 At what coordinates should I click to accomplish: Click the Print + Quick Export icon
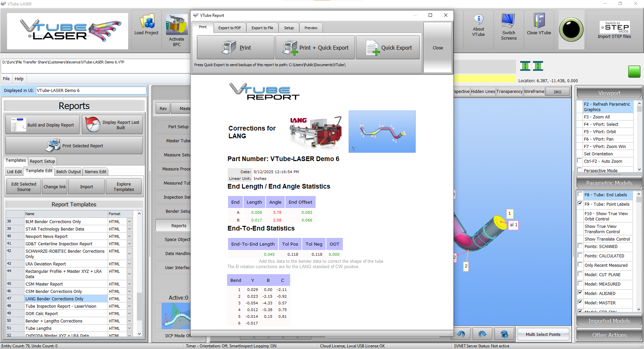click(x=290, y=48)
